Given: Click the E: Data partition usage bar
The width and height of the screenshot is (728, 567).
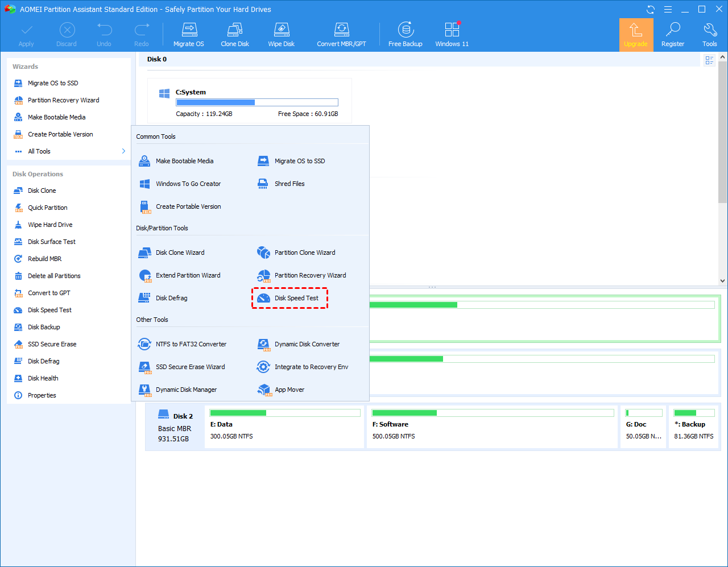Looking at the screenshot, I should pos(285,413).
